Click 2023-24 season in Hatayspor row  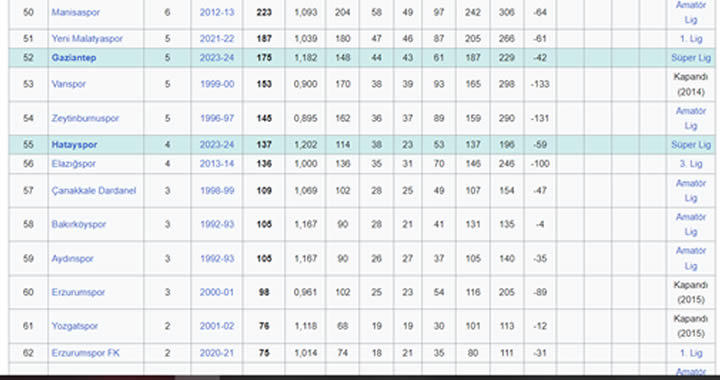217,145
